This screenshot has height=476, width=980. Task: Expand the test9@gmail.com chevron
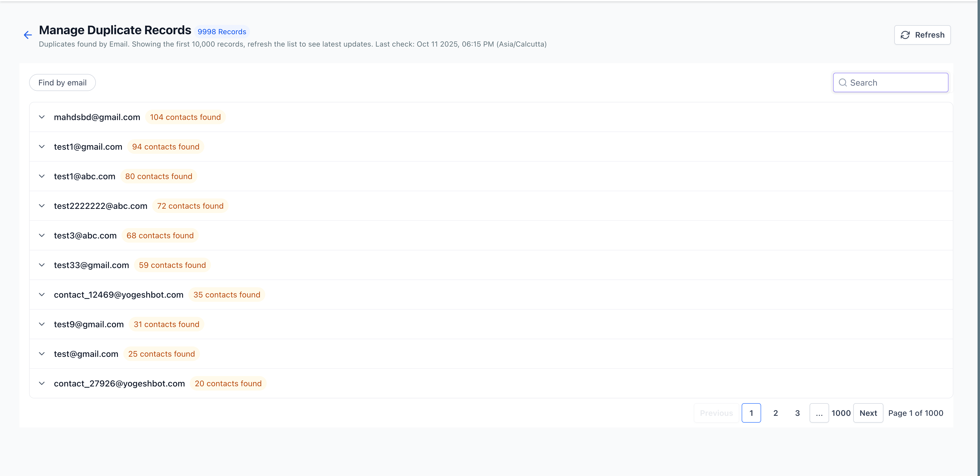42,324
